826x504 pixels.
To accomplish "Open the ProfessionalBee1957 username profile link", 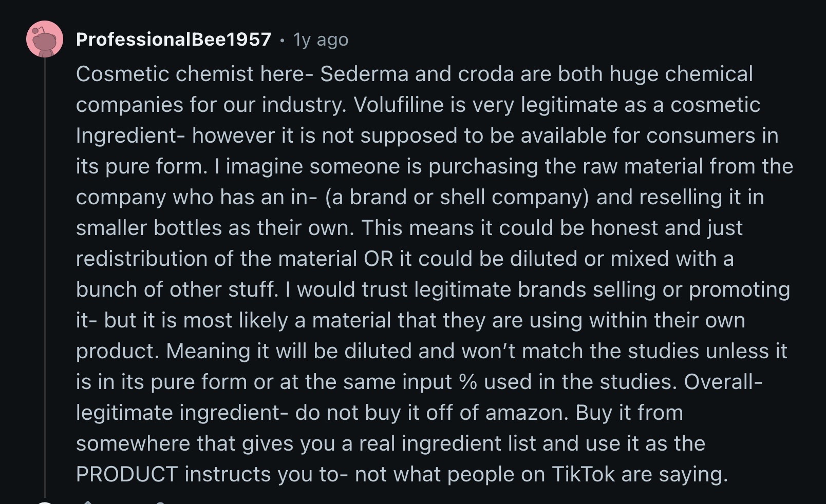I will pyautogui.click(x=174, y=40).
